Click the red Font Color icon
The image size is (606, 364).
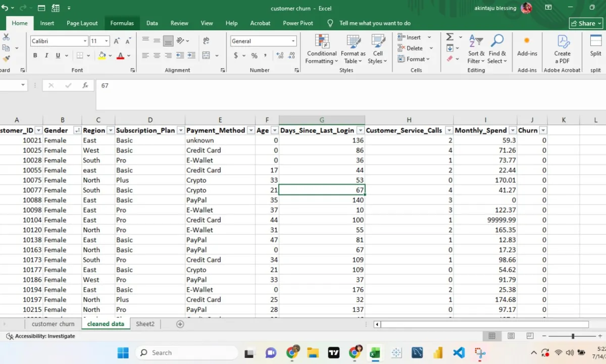(x=120, y=56)
